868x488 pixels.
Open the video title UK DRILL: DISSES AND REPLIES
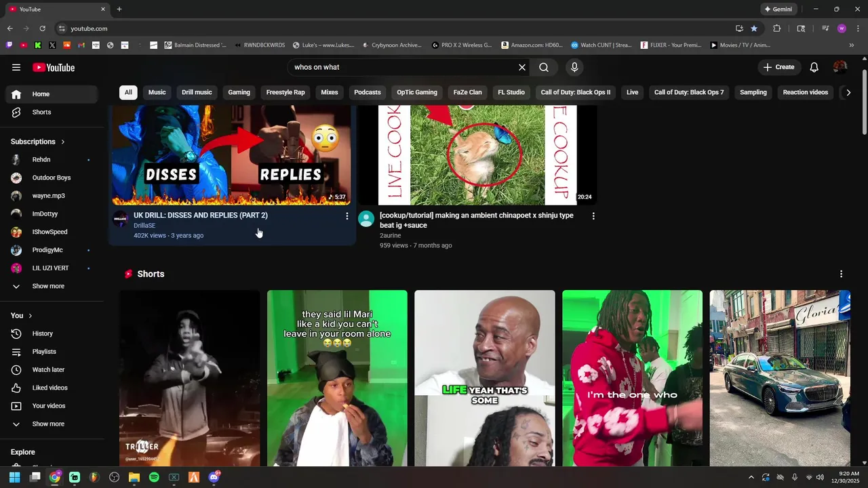(x=201, y=216)
